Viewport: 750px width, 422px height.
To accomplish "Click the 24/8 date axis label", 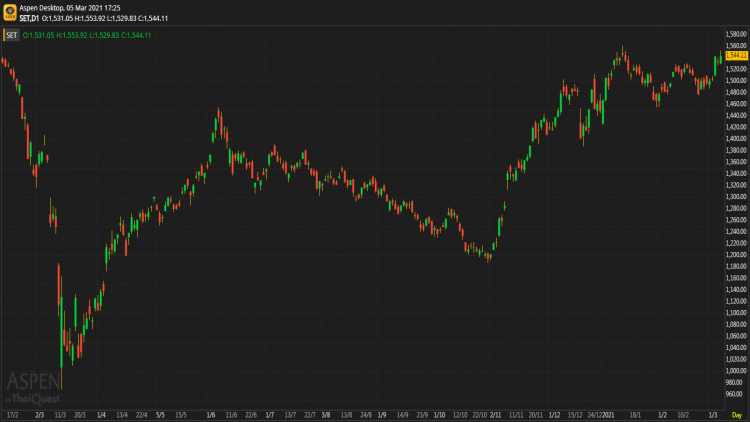I will [366, 415].
